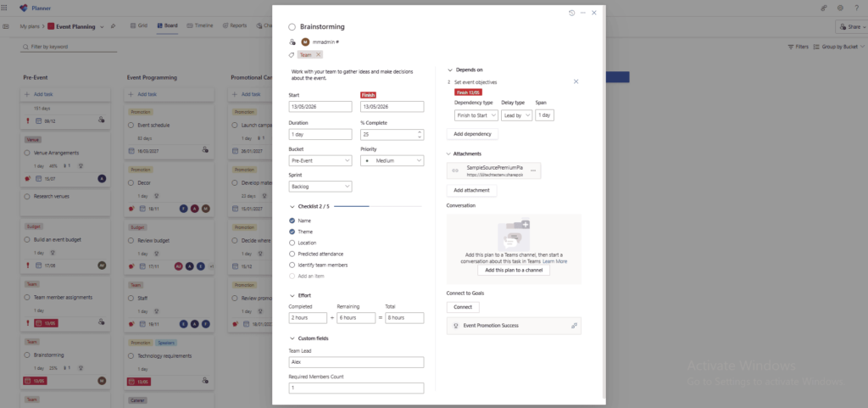Click the assign people icon beside mmadmin
This screenshot has height=408, width=868.
coord(292,42)
